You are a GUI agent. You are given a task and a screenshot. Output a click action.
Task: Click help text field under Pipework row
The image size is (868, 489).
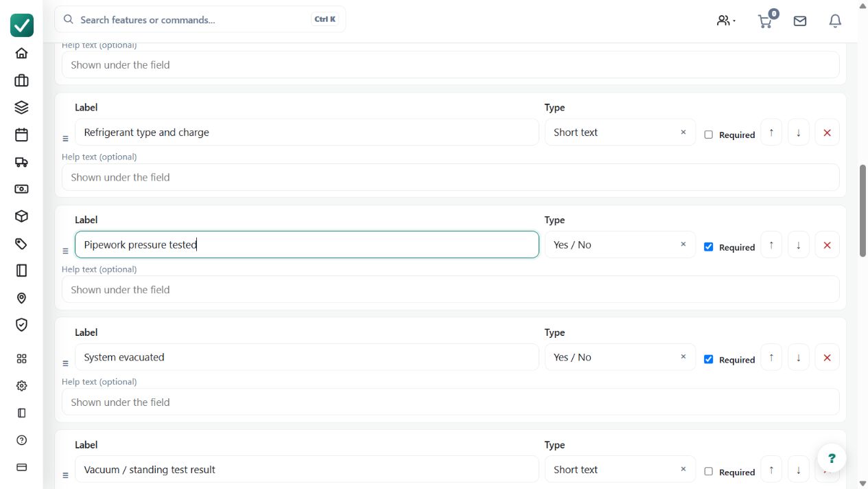point(451,290)
